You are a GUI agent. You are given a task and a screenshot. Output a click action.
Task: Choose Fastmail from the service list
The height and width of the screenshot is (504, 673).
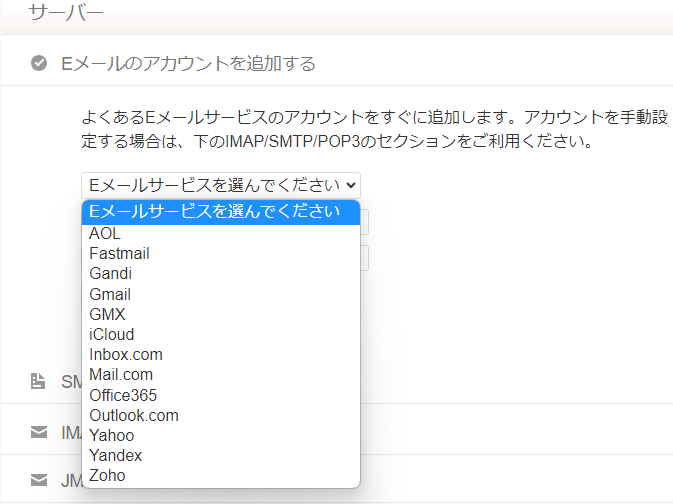click(221, 253)
